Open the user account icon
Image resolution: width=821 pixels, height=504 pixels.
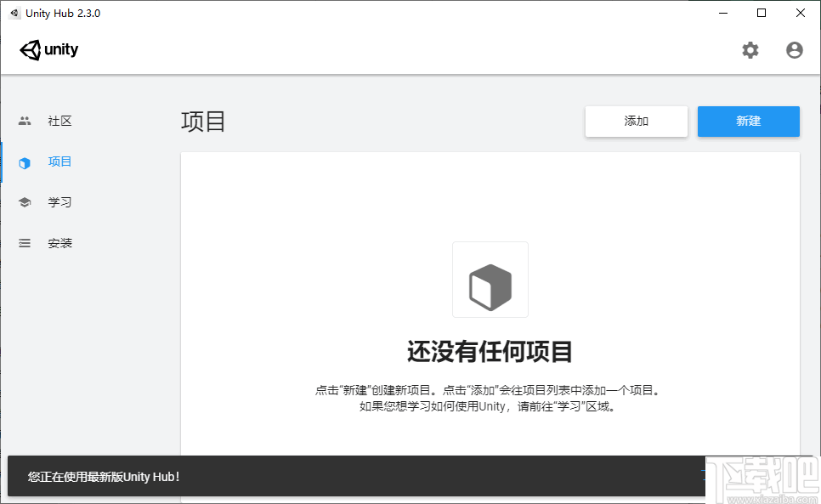795,50
